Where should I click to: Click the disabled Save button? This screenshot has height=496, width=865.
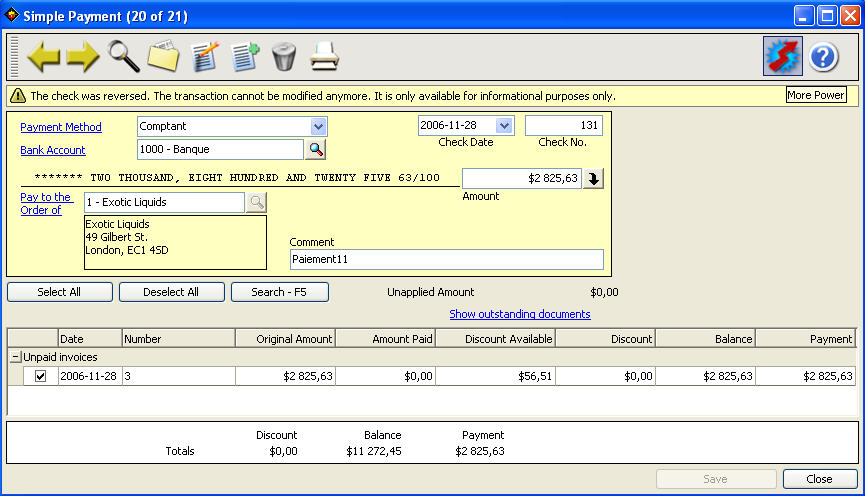[x=716, y=479]
